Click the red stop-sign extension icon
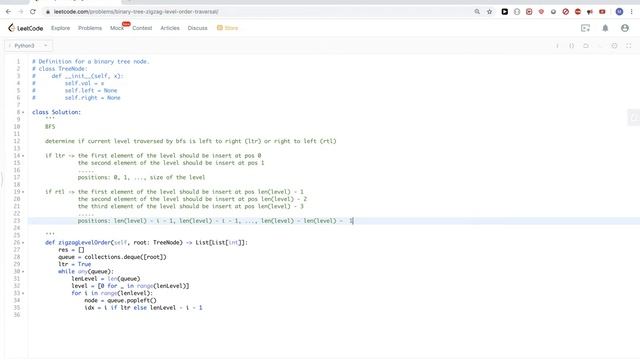The width and height of the screenshot is (640, 360). coord(578,12)
